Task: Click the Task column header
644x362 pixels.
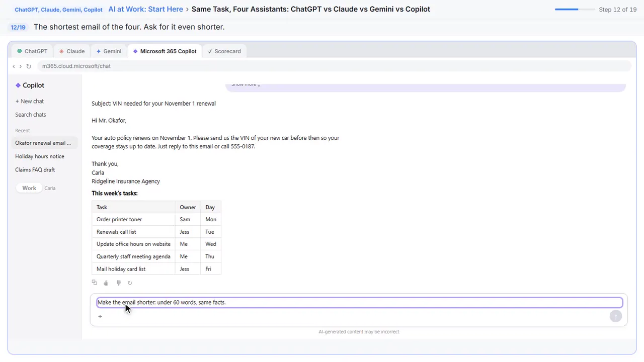Action: tap(133, 207)
